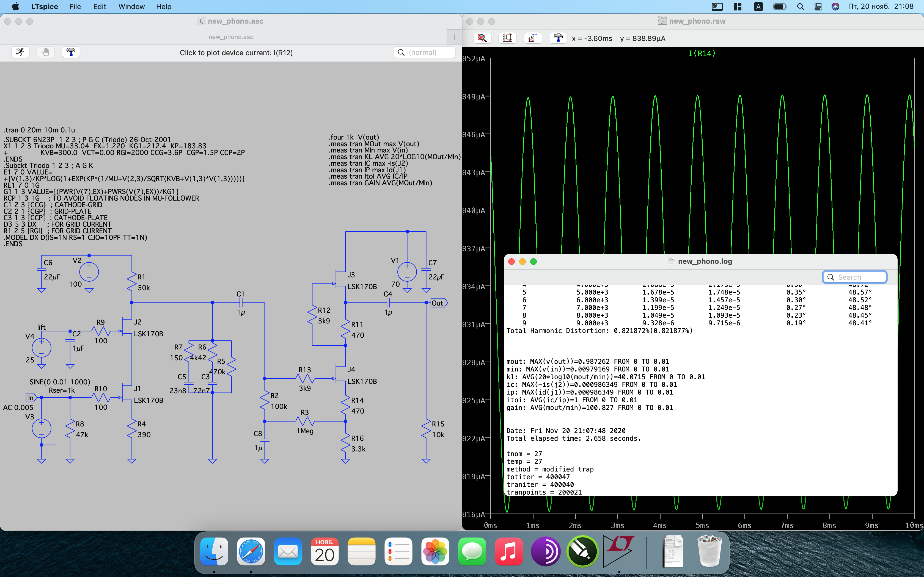924x577 pixels.
Task: Open Spotlight search in menu bar
Action: 801,7
